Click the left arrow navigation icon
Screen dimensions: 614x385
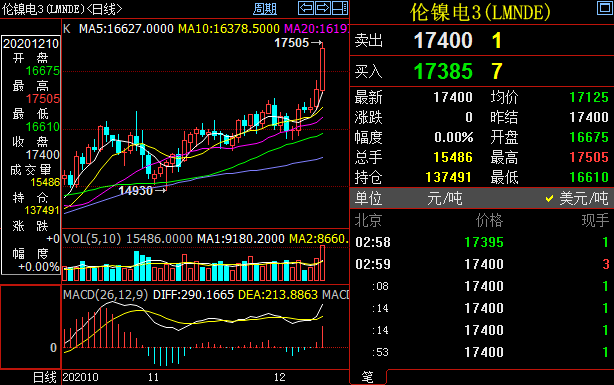pos(305,8)
